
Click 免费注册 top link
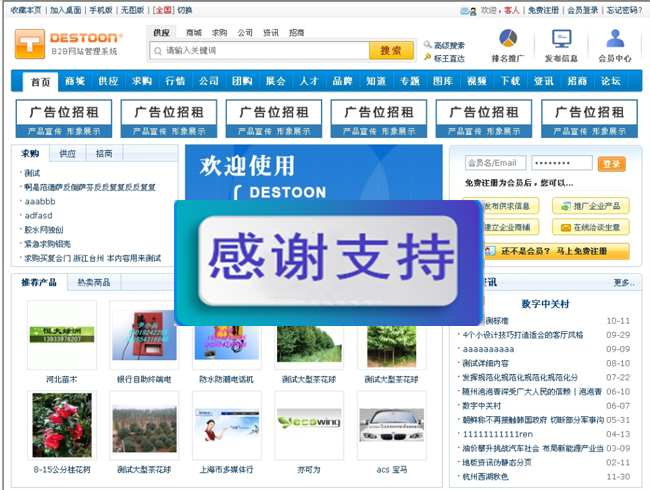click(543, 10)
